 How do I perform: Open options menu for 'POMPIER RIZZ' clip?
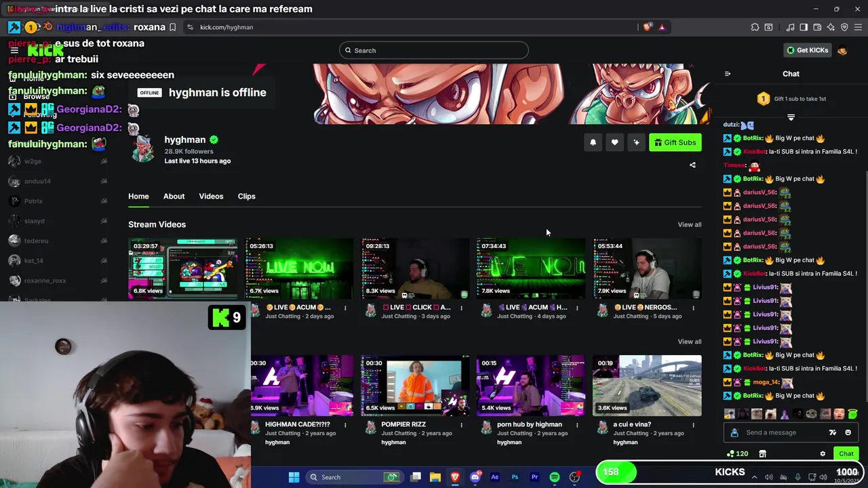[x=461, y=425]
